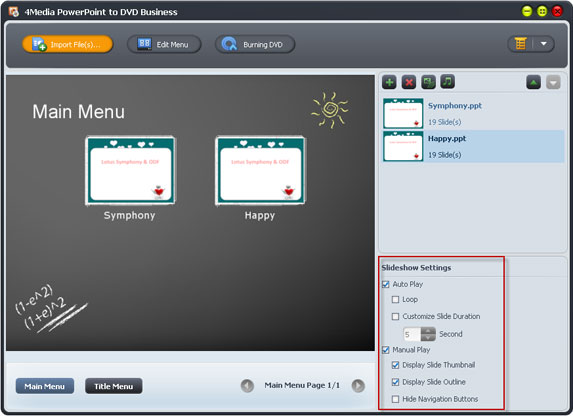
Task: Click the settings list icon at top right
Action: [x=520, y=44]
